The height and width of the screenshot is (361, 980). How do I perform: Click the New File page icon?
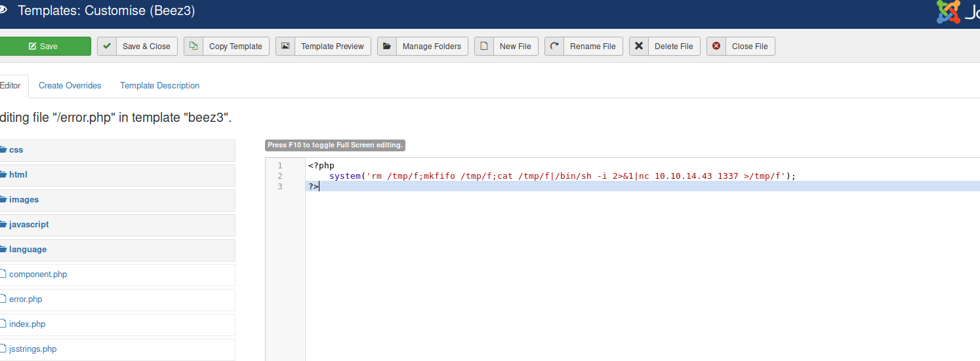pos(484,47)
